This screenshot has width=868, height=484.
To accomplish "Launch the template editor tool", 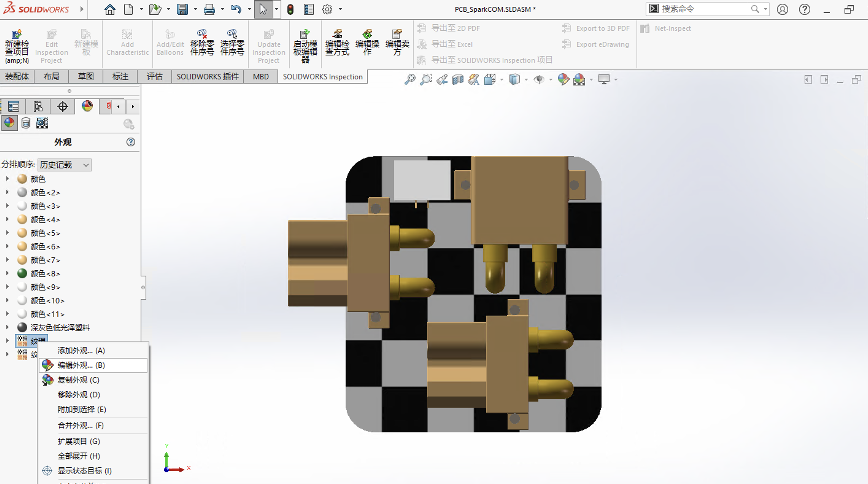I will tap(305, 46).
